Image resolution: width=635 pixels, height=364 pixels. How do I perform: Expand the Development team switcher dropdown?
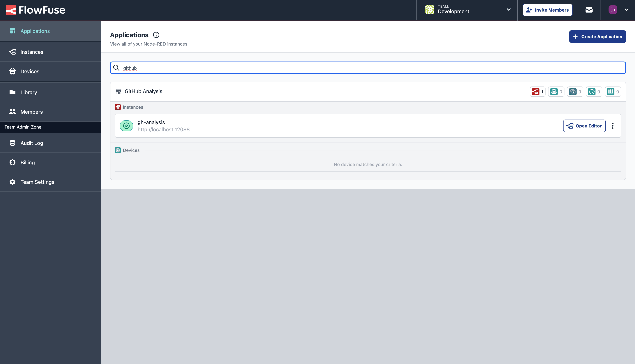click(x=509, y=10)
